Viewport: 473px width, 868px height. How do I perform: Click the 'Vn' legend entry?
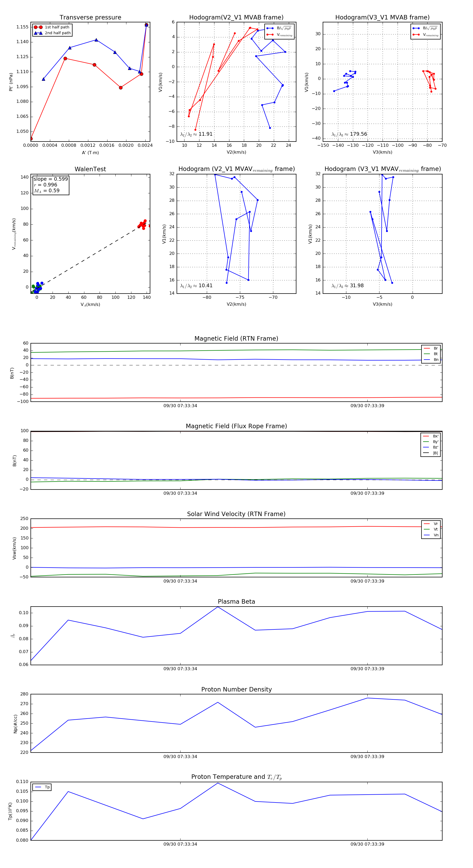pyautogui.click(x=431, y=535)
